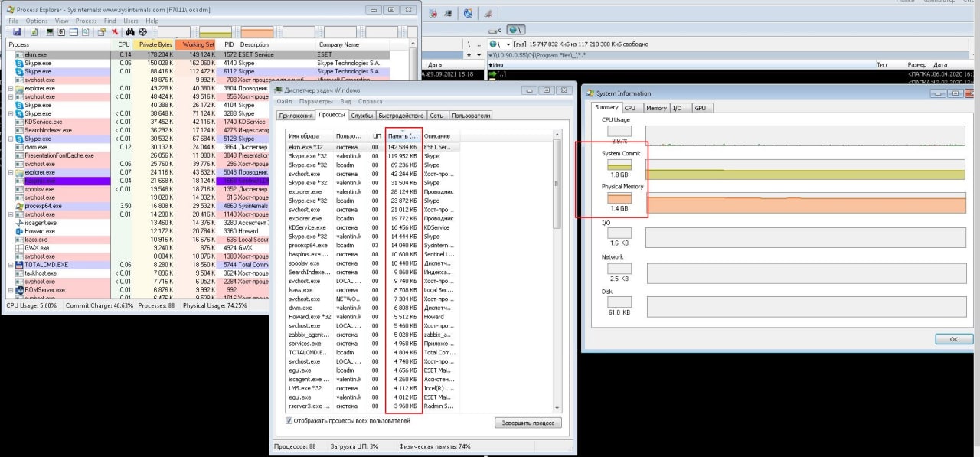Sort by Имя образа column in Task Manager

point(309,135)
